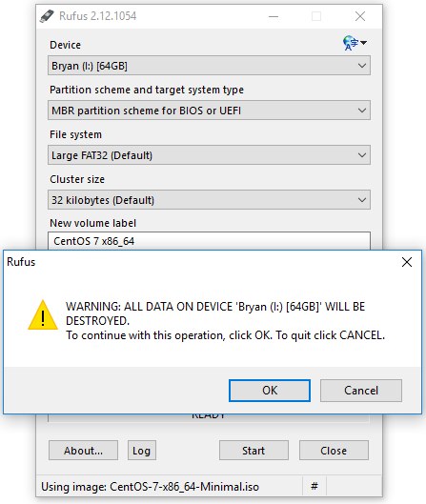
Task: Click the hash # status bar button
Action: coord(314,486)
